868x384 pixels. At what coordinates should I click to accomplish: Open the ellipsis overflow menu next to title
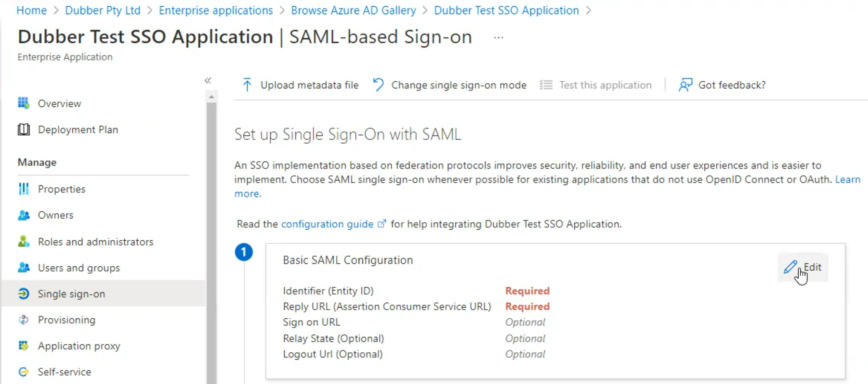coord(498,37)
